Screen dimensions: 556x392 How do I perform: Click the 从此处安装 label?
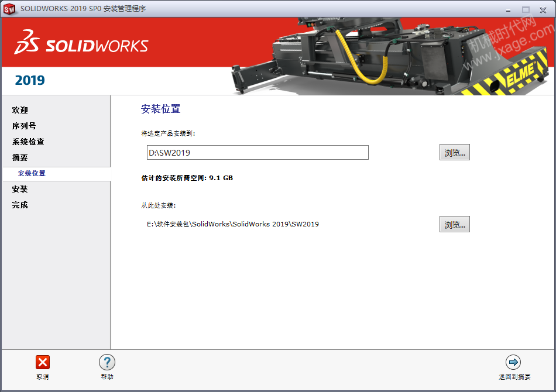click(159, 205)
